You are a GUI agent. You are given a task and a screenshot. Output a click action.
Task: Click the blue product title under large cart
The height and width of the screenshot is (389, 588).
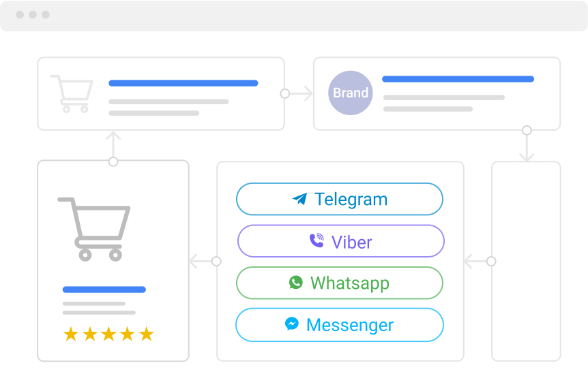pos(104,290)
